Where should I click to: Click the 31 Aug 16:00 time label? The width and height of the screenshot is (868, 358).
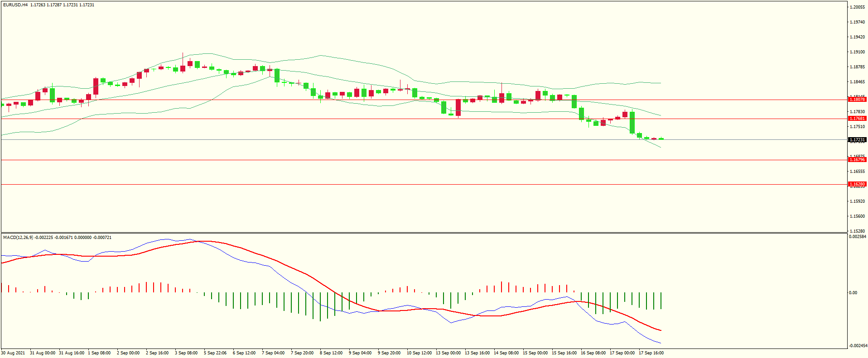72,353
